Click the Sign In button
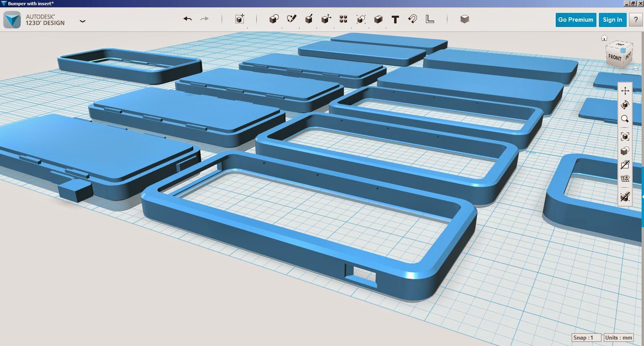This screenshot has height=346, width=644. [612, 20]
